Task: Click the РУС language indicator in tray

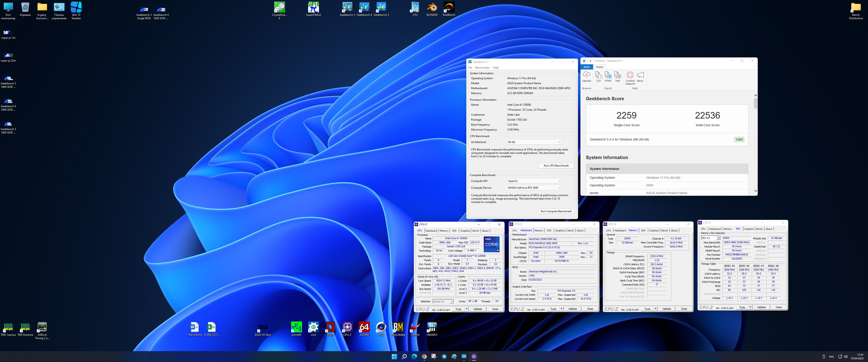Action: (x=831, y=357)
